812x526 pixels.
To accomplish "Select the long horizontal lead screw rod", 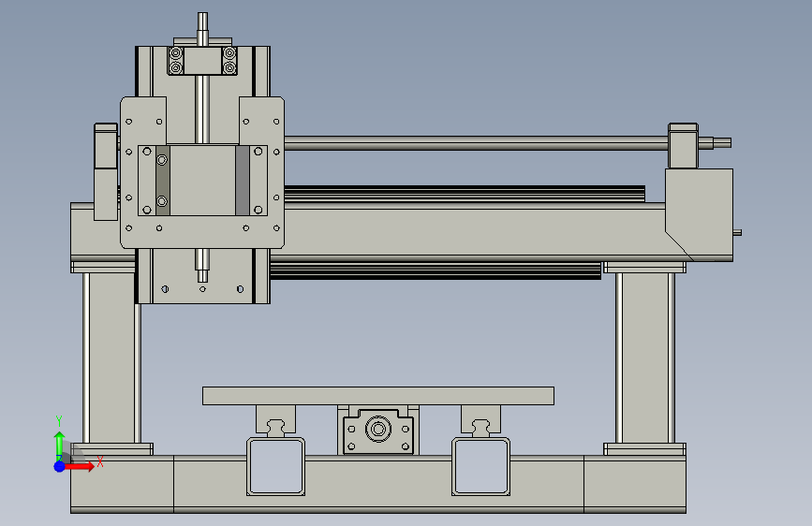I will click(x=477, y=143).
